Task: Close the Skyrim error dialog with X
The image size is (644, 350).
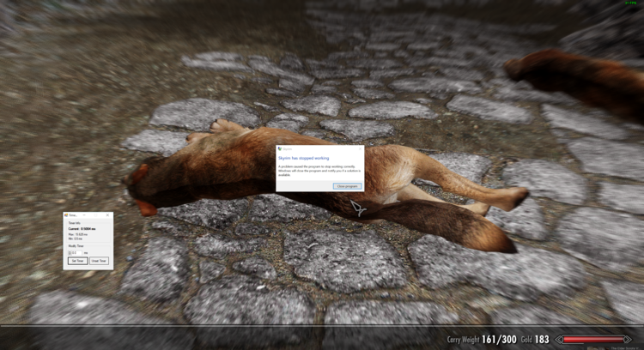Action: [x=360, y=148]
